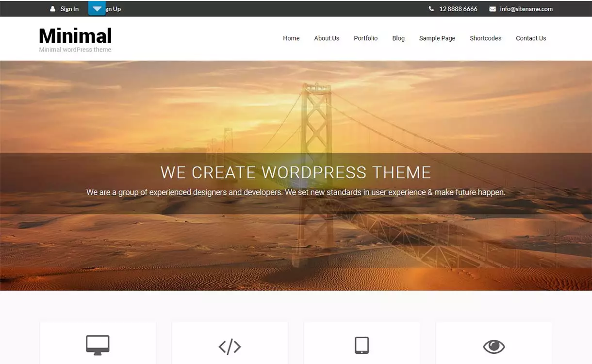The image size is (592, 364).
Task: Click the Sign Up link
Action: pos(114,9)
